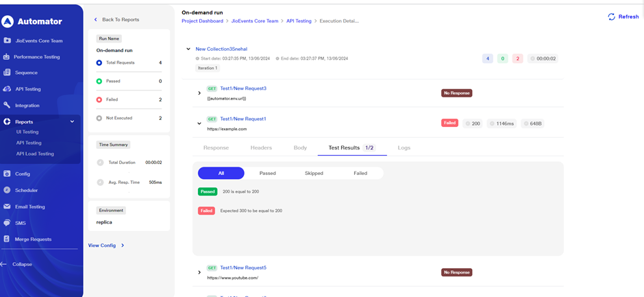The width and height of the screenshot is (644, 297).
Task: Filter test results by Skipped
Action: coord(314,173)
